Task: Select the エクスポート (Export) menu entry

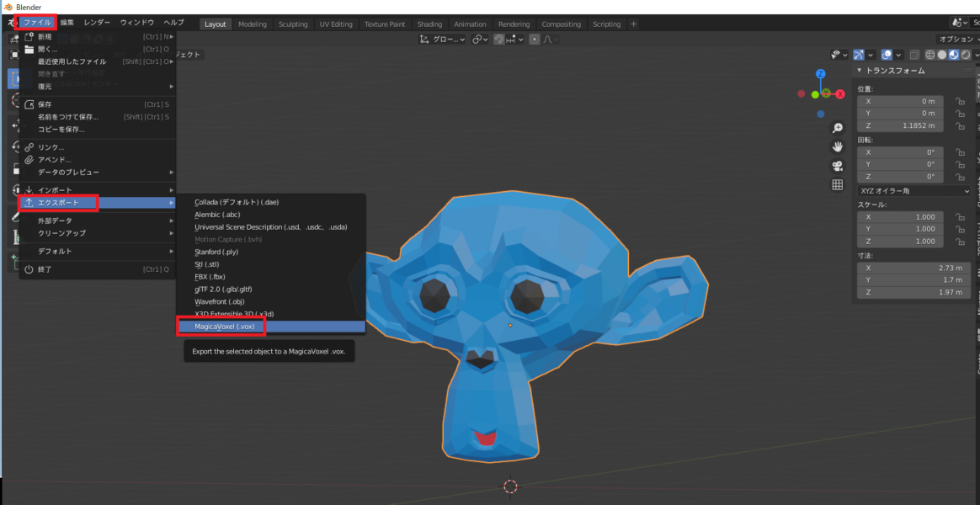Action: coord(99,203)
